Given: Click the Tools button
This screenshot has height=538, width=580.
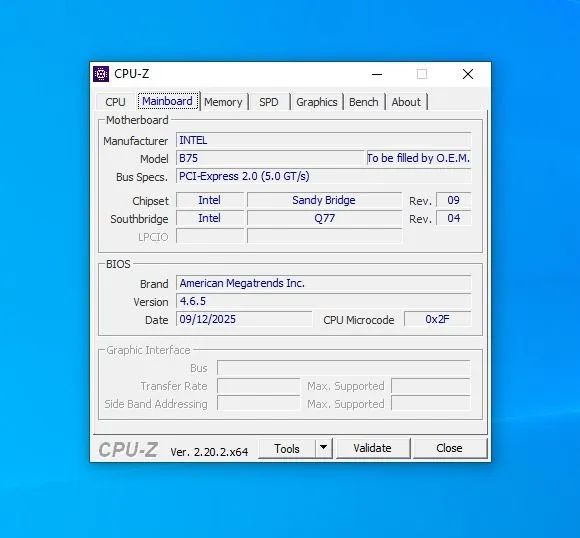Looking at the screenshot, I should click(287, 448).
